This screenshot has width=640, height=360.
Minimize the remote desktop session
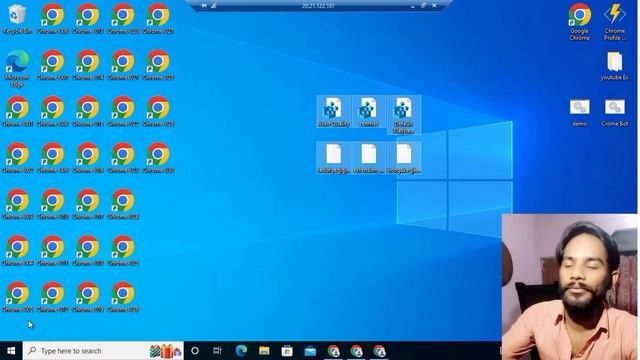coord(413,6)
